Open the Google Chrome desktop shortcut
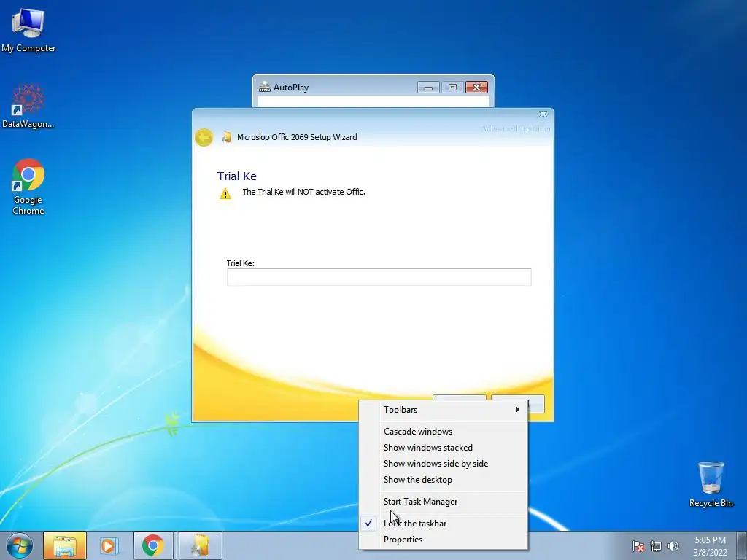747x560 pixels. click(28, 187)
